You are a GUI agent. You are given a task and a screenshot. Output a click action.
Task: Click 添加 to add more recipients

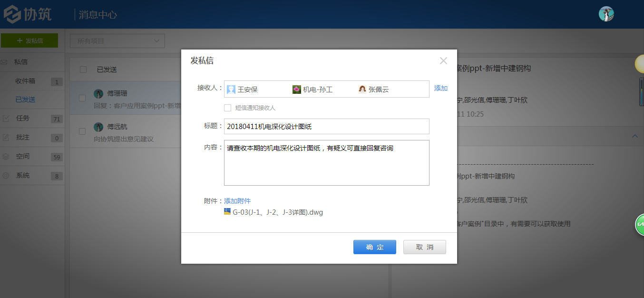point(440,88)
